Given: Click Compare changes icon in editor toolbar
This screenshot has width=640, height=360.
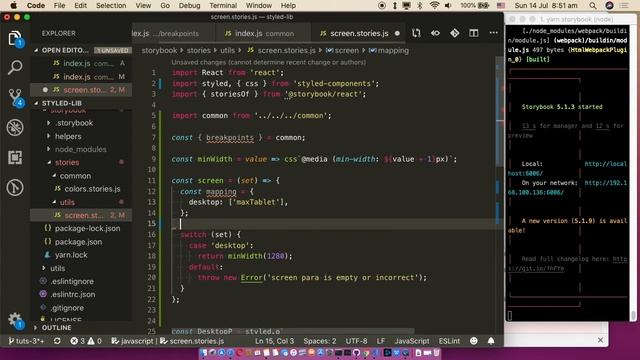Looking at the screenshot, I should tap(416, 33).
